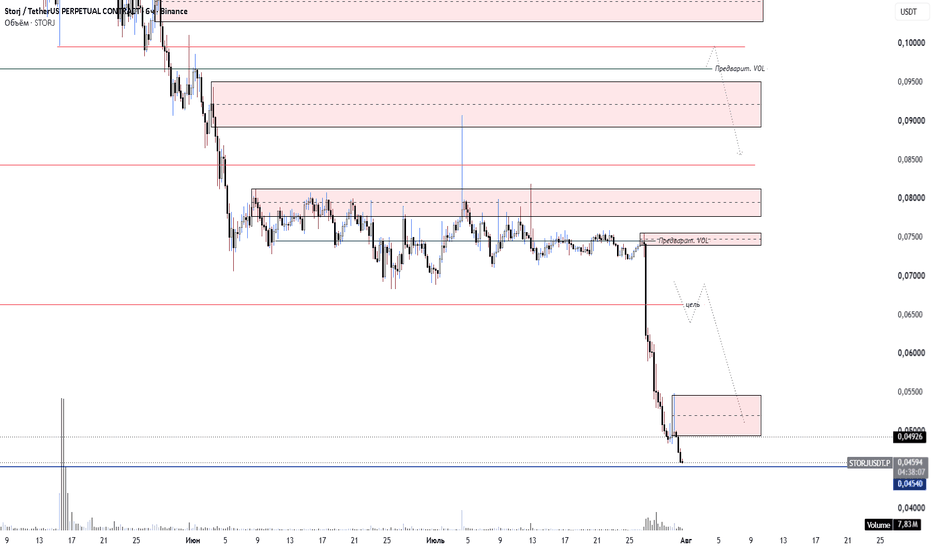Select the black 0,04926 price label
This screenshot has height=550, width=932.
click(x=909, y=437)
